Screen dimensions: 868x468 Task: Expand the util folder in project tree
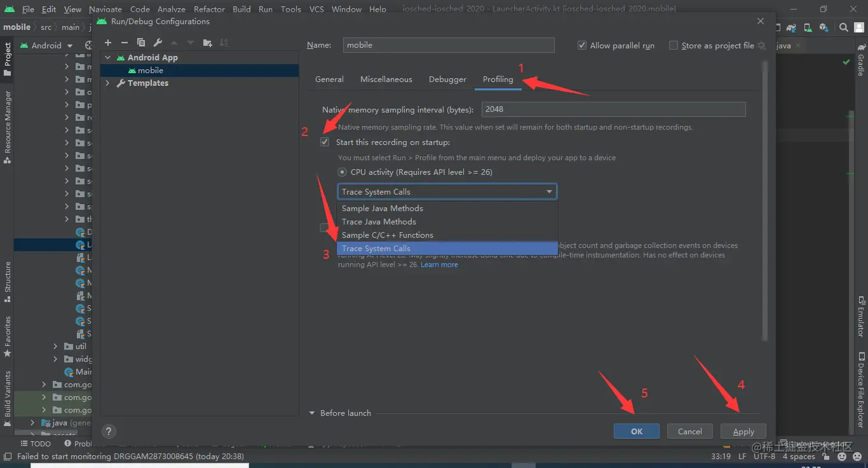click(x=57, y=347)
